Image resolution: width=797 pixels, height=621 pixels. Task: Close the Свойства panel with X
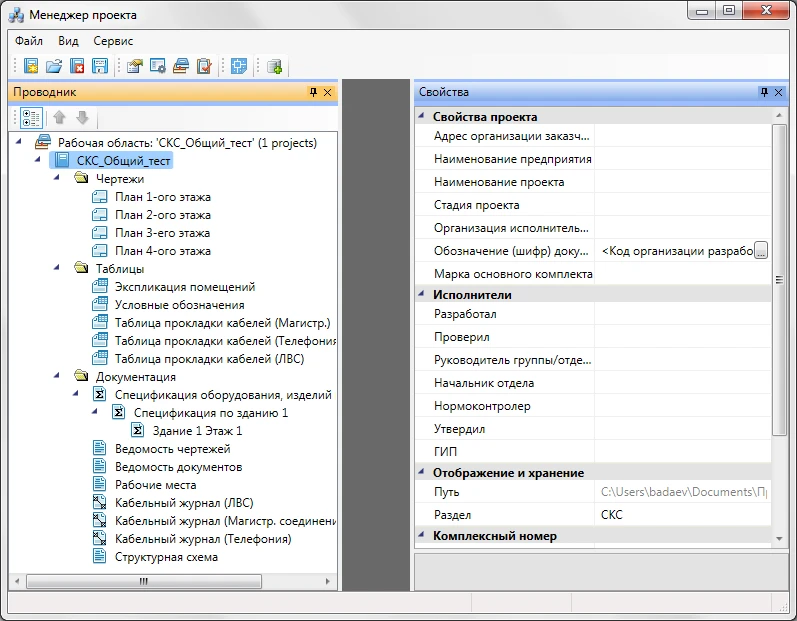[778, 92]
